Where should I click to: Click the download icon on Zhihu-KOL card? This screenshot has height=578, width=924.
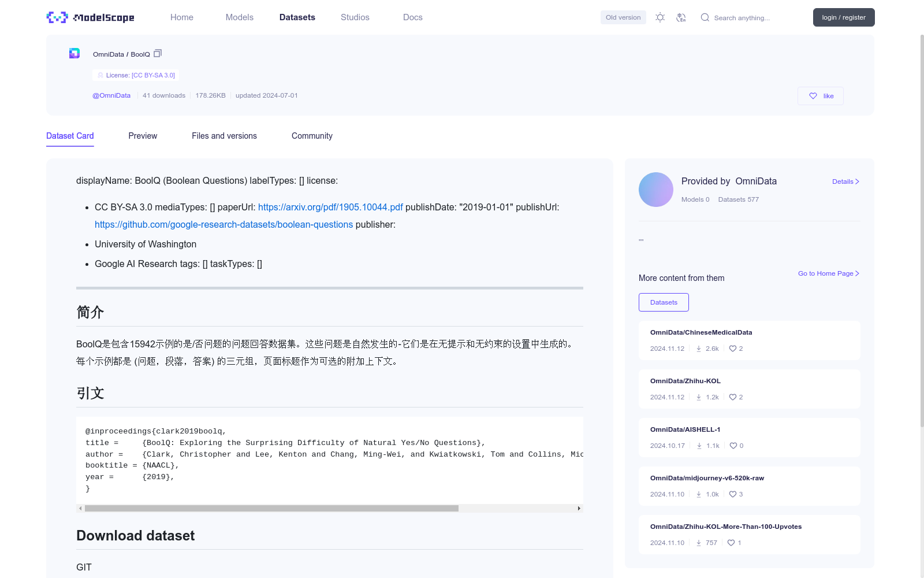[699, 397]
